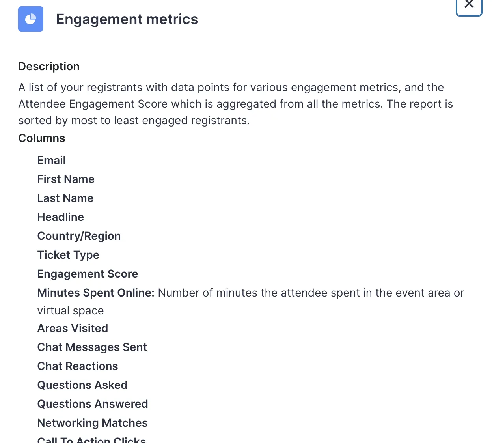492x448 pixels.
Task: Click the Minutes Spent Online label
Action: (x=96, y=293)
